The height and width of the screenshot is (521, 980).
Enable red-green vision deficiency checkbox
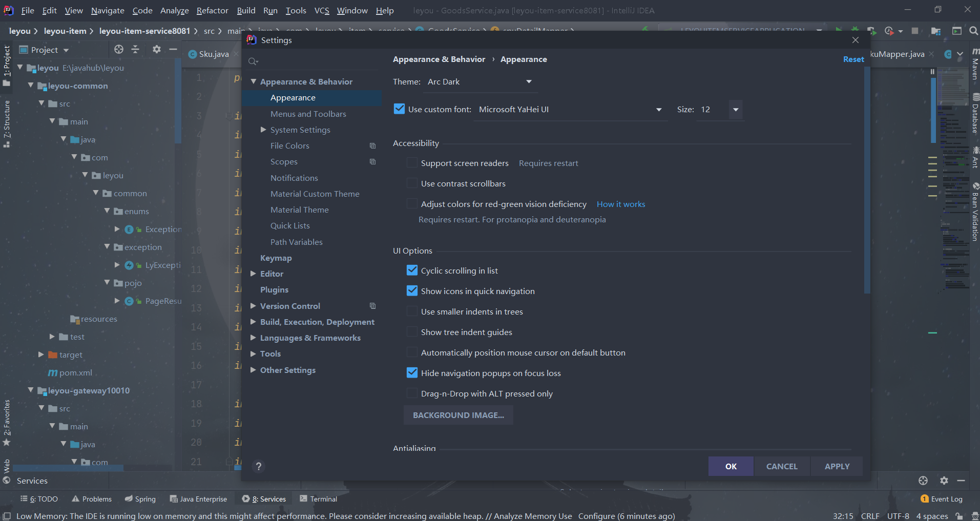click(412, 204)
